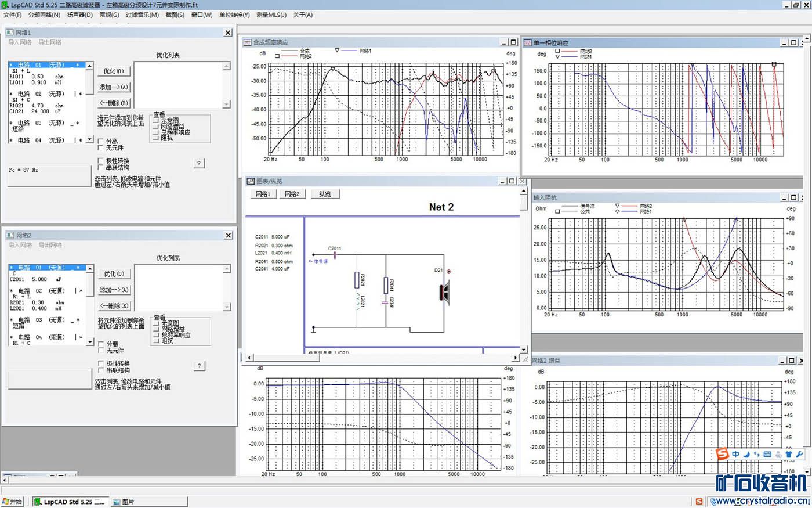The height and width of the screenshot is (508, 812).
Task: Click the help '?' button in 网络1 panel
Action: tap(199, 163)
